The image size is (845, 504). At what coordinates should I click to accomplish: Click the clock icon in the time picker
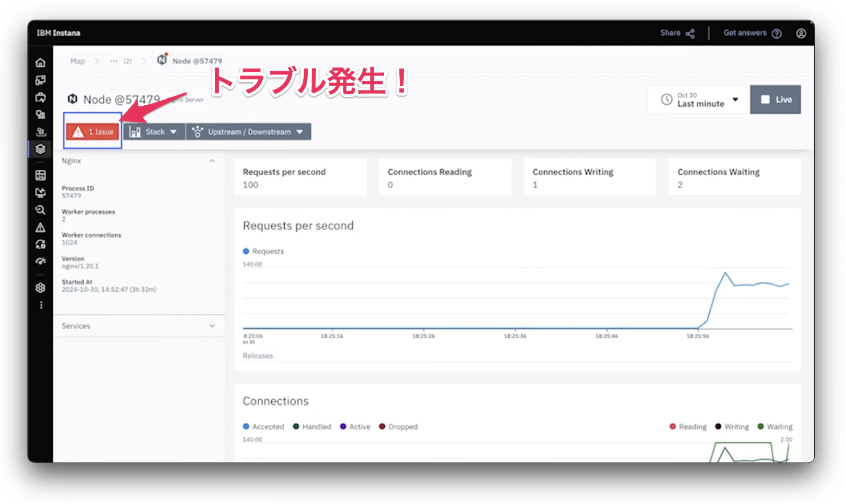point(666,100)
